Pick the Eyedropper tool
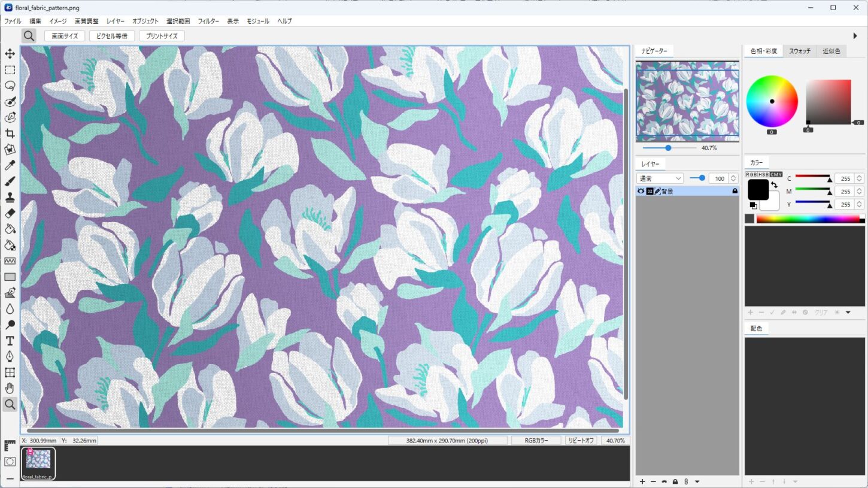868x488 pixels. coord(10,165)
